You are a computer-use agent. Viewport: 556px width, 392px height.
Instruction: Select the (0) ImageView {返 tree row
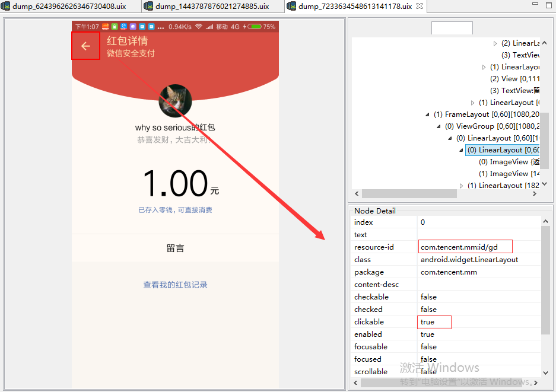(x=509, y=162)
